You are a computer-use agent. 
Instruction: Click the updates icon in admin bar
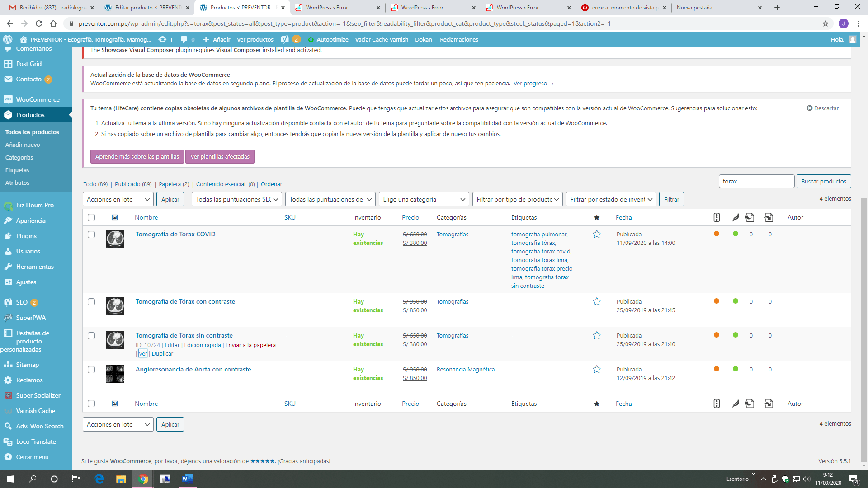[163, 39]
